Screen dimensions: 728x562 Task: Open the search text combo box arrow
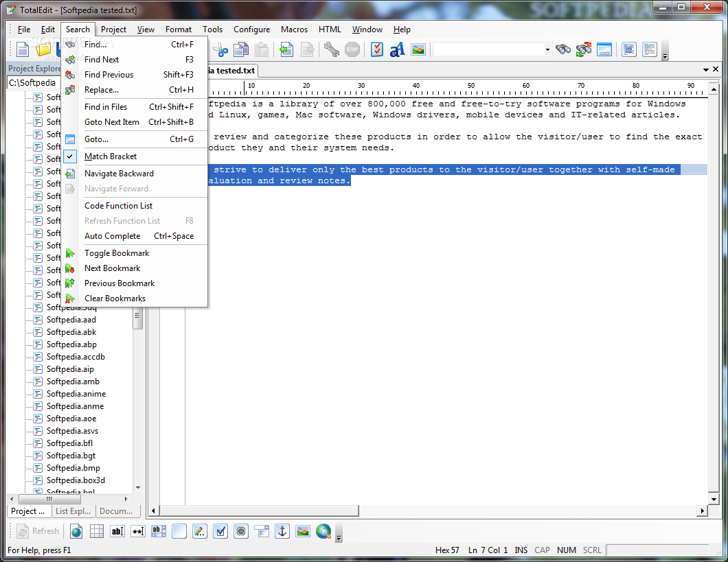tap(547, 49)
